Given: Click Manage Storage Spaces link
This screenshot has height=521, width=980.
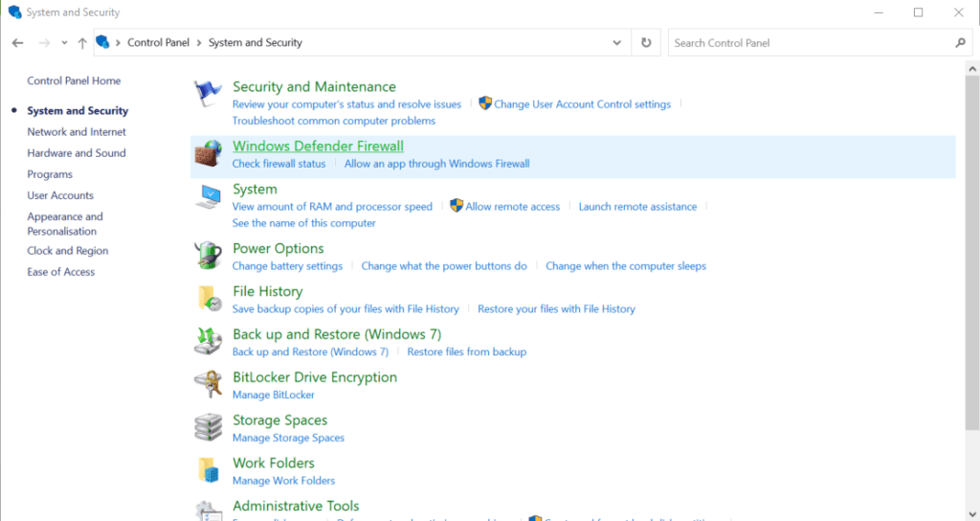Looking at the screenshot, I should (288, 438).
